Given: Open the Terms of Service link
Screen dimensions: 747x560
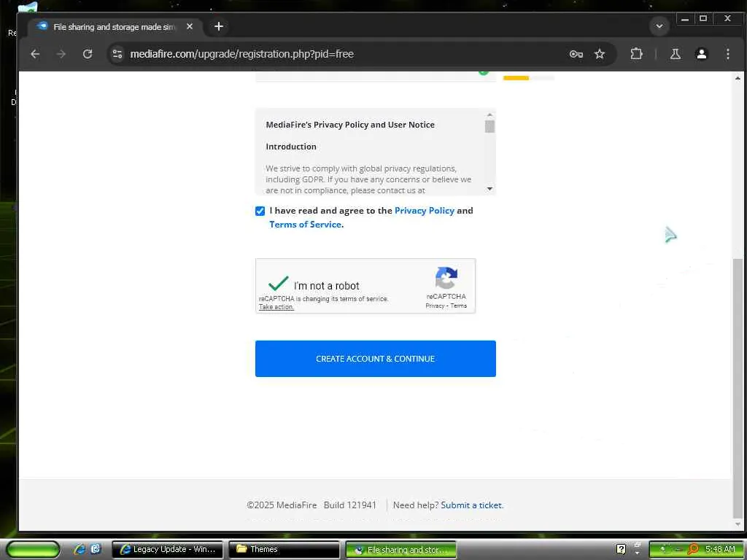Looking at the screenshot, I should [x=306, y=225].
